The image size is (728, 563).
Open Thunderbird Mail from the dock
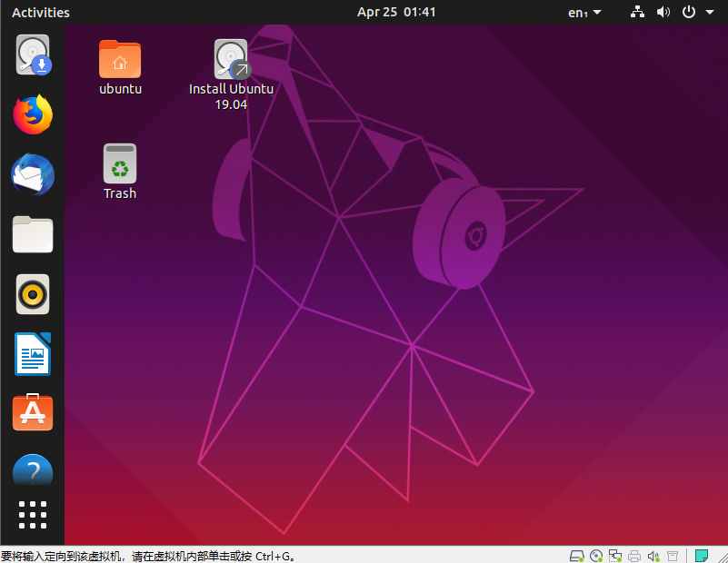[33, 174]
